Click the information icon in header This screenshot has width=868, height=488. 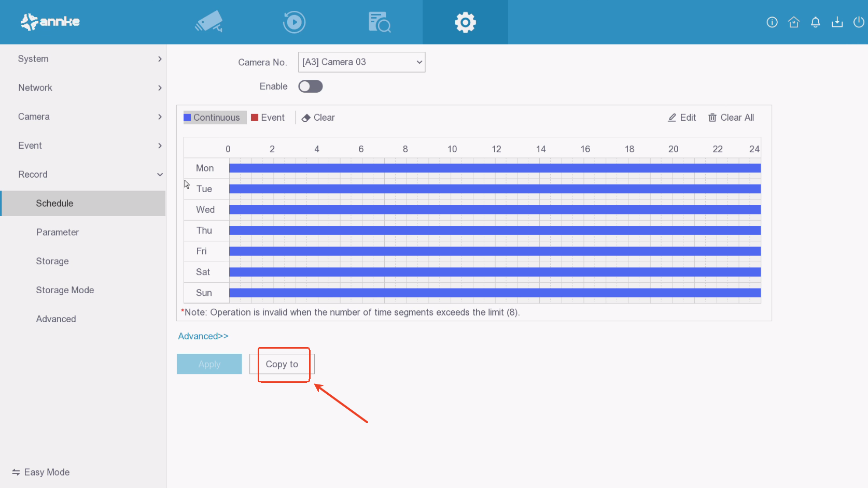pos(772,22)
